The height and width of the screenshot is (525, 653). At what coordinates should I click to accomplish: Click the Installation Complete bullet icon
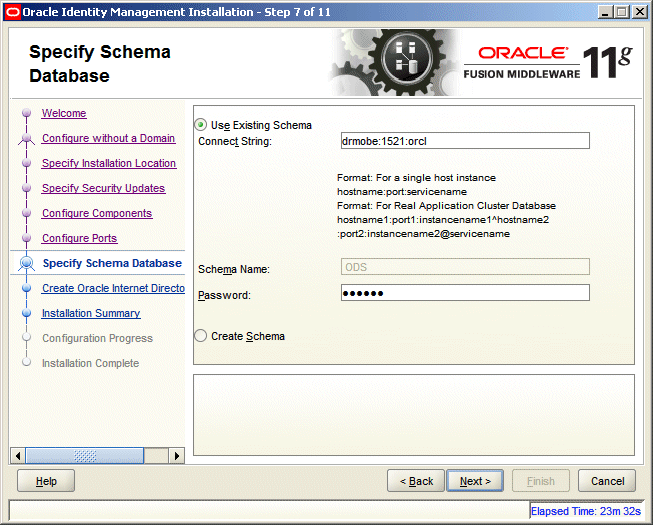[x=27, y=362]
